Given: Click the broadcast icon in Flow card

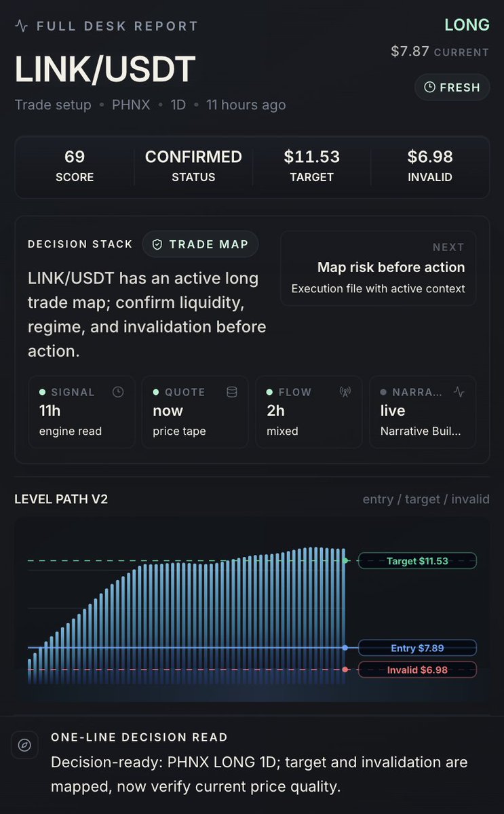Looking at the screenshot, I should pos(345,392).
